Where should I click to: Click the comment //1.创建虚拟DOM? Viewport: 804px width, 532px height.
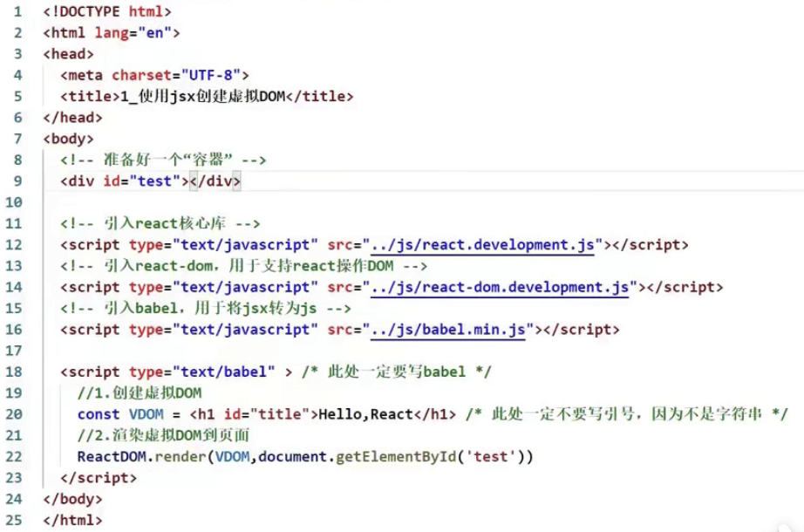pos(140,393)
